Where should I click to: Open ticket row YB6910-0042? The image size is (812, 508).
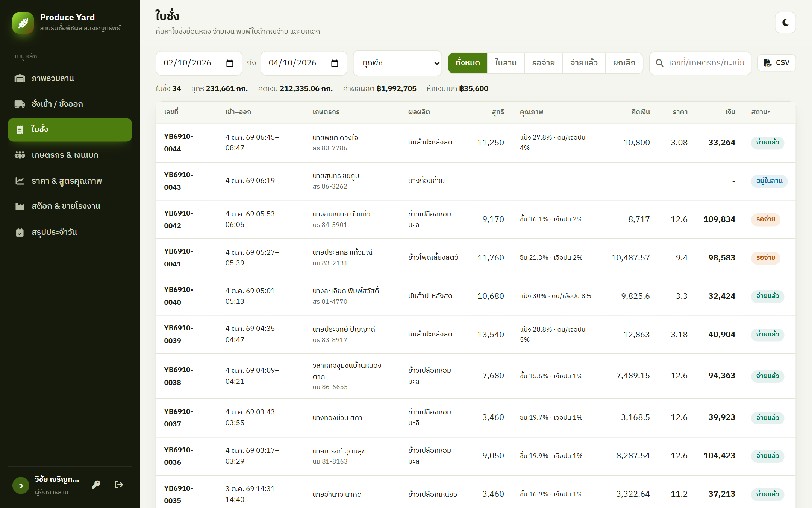pyautogui.click(x=476, y=219)
